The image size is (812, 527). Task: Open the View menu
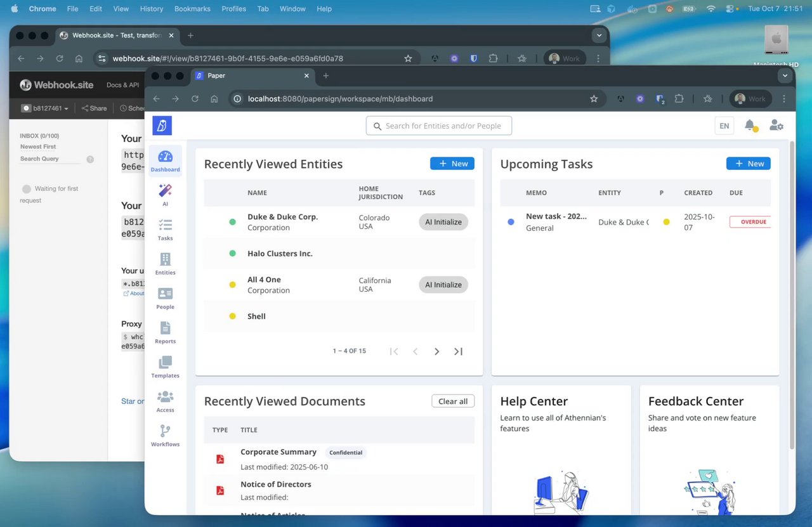click(x=121, y=9)
